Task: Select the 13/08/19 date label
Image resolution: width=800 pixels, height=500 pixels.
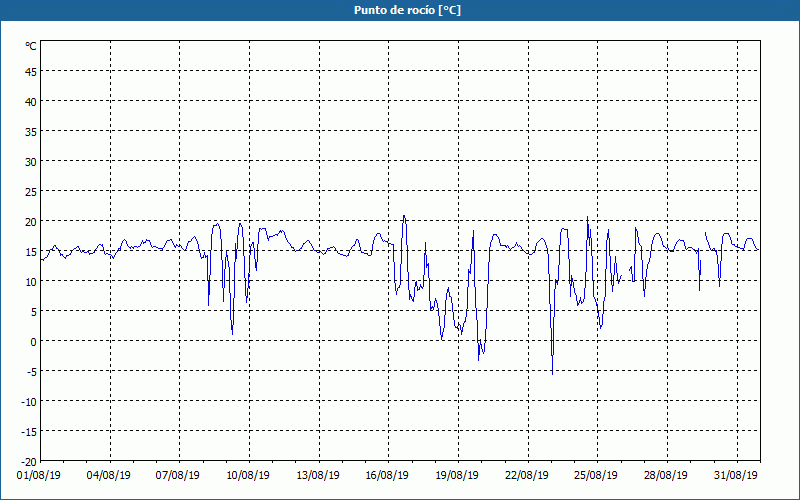Action: pos(318,476)
